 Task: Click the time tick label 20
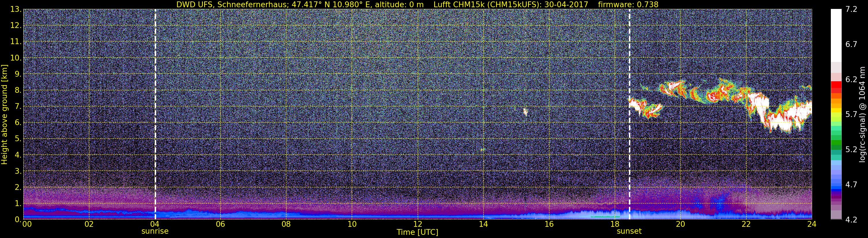(x=680, y=224)
